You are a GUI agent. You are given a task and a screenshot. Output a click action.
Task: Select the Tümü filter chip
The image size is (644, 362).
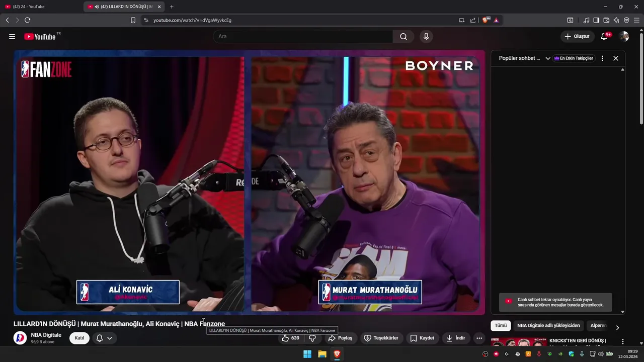(x=501, y=326)
